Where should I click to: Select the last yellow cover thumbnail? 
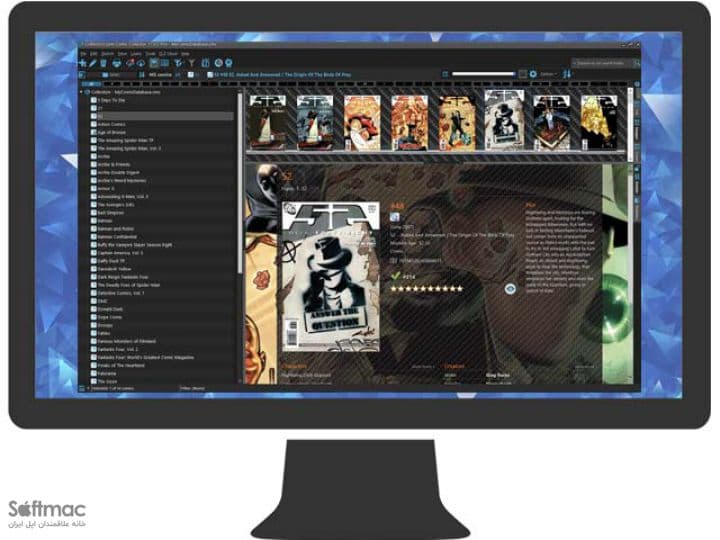[599, 122]
